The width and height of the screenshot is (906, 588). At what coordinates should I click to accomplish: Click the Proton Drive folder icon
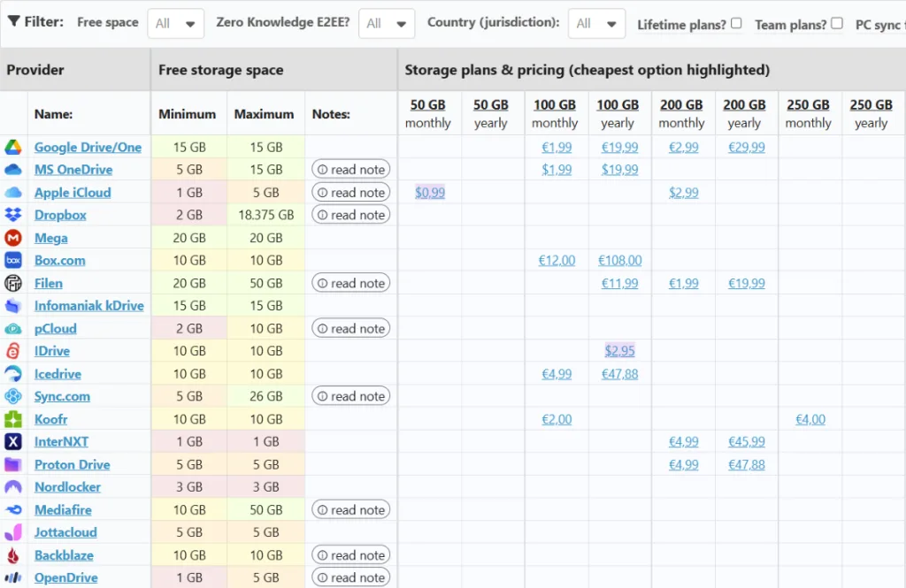tap(13, 464)
